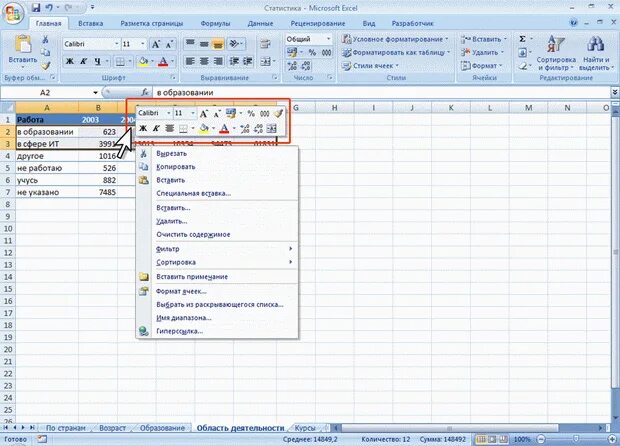
Task: Save workbook via Quick Access diskette icon
Action: [x=36, y=8]
